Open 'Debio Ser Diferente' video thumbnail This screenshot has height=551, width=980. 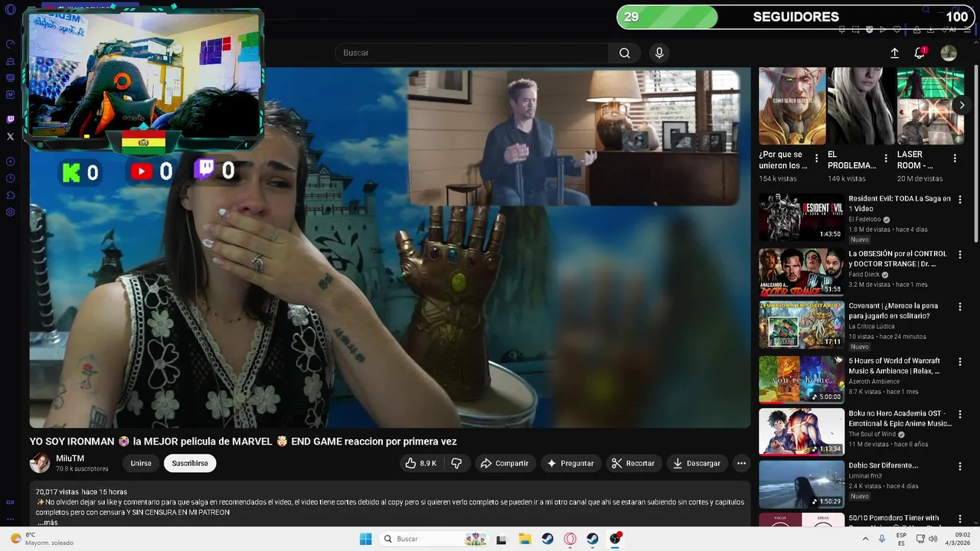point(802,484)
